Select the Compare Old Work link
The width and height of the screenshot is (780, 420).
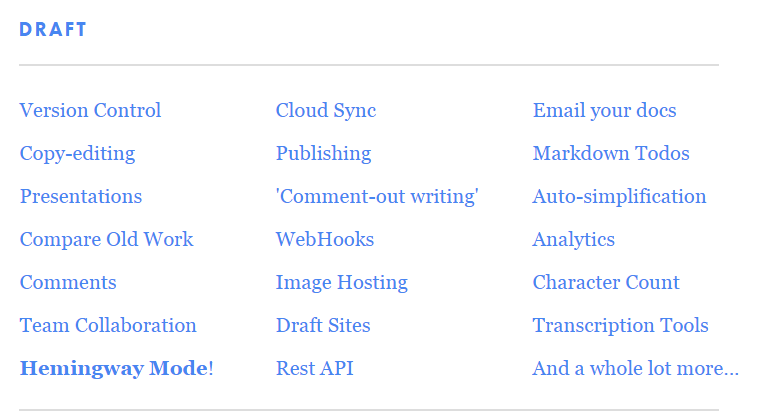(106, 240)
